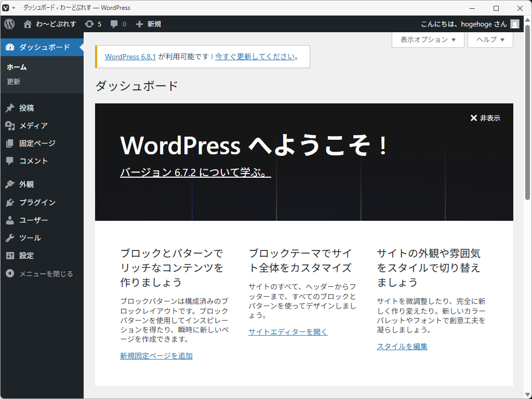Hide welcome panel with 非表示 button
Viewport: 532px width, 399px height.
coord(485,118)
